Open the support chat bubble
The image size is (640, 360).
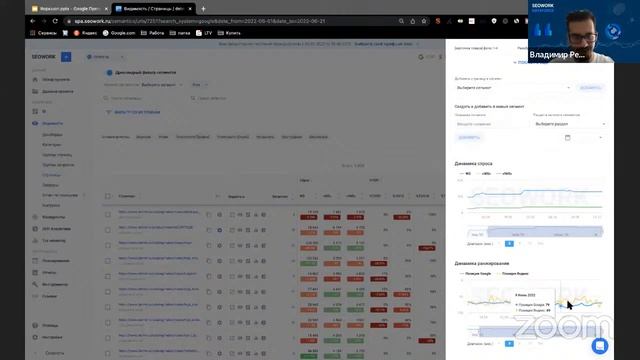(x=600, y=346)
